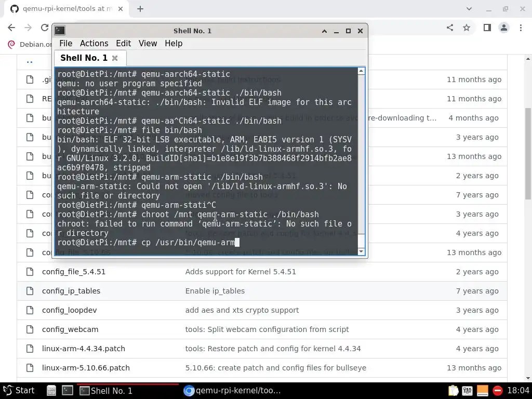Click the clipboard tray icon
Screen dimensions: 532x399
click(x=453, y=391)
